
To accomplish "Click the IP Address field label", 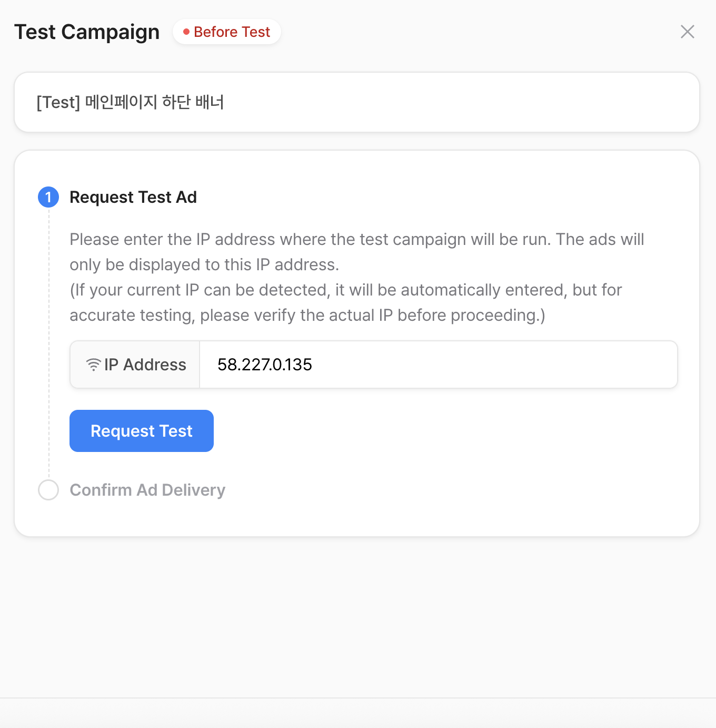I will coord(145,365).
